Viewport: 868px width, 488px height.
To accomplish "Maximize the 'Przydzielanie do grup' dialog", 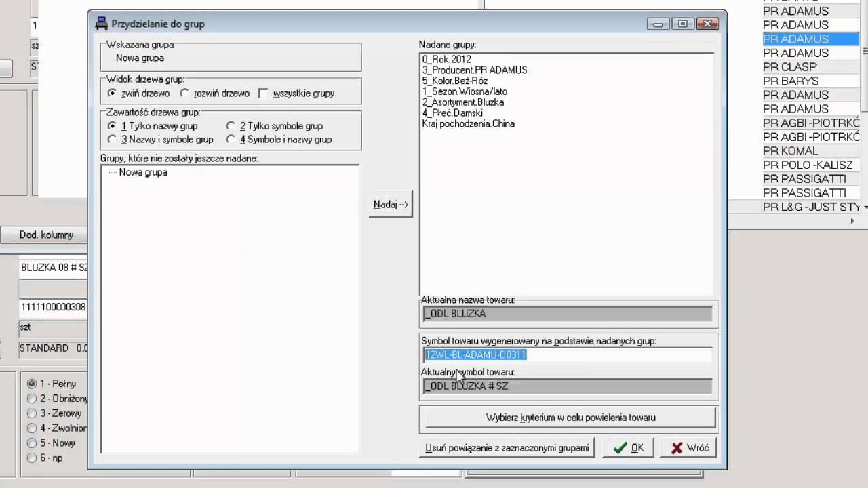I will click(x=682, y=24).
